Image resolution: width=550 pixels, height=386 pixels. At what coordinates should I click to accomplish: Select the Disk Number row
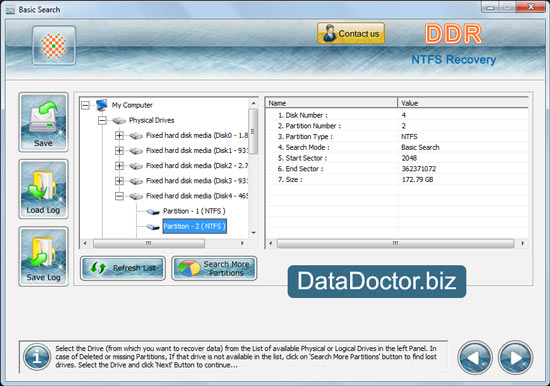pos(397,115)
